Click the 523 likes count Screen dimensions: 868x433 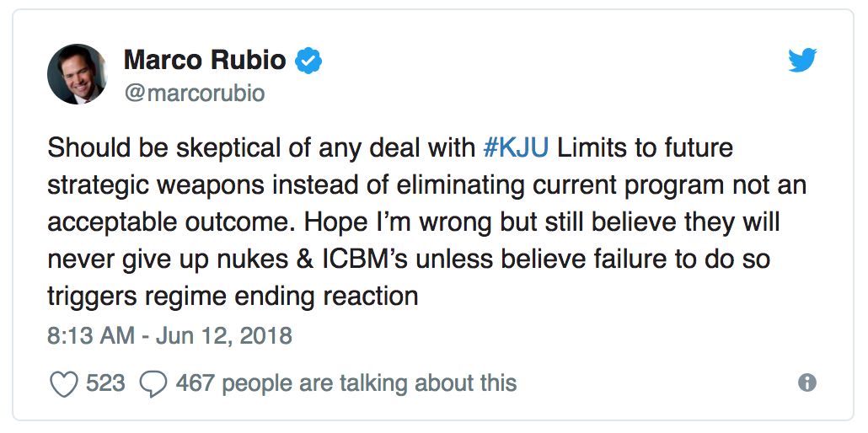[x=105, y=382]
